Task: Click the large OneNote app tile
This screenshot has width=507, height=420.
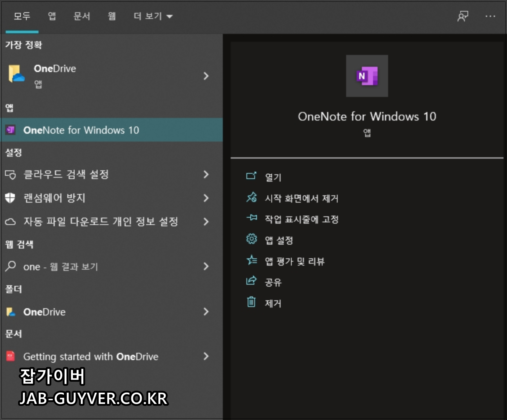Action: [367, 76]
